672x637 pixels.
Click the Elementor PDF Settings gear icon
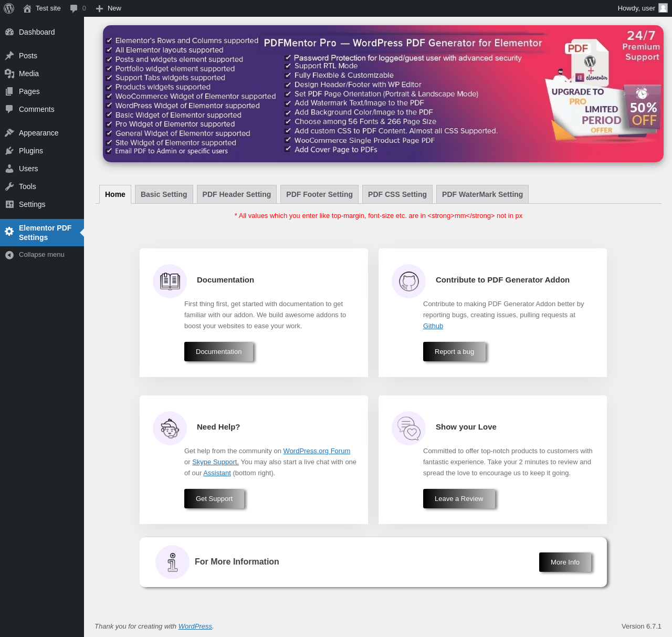9,232
